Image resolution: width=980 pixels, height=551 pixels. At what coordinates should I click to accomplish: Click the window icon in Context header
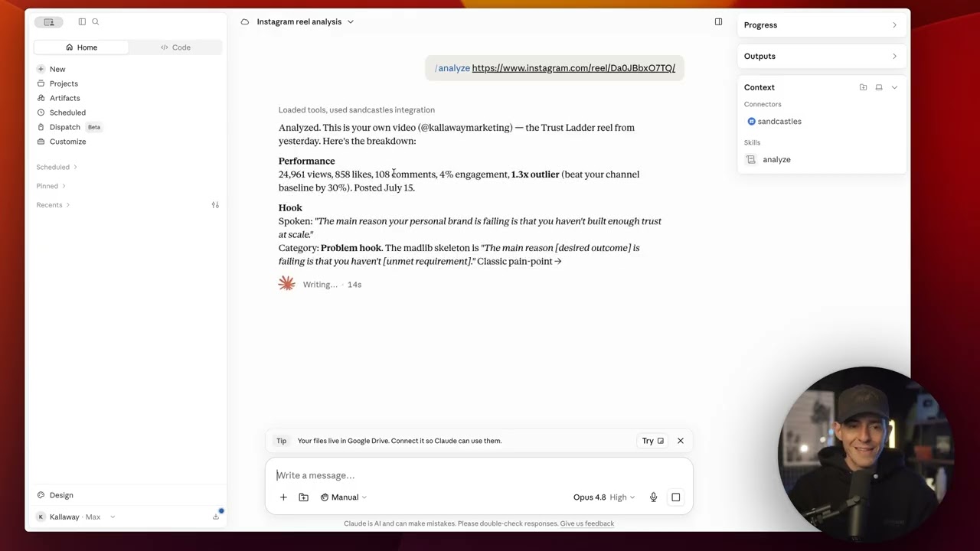pyautogui.click(x=879, y=87)
